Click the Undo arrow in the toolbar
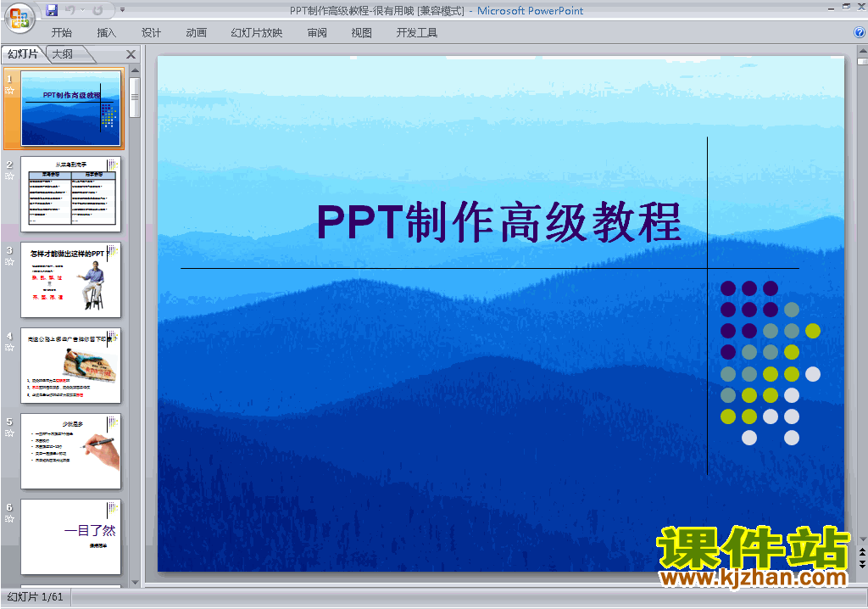Viewport: 868px width, 609px height. pyautogui.click(x=70, y=10)
